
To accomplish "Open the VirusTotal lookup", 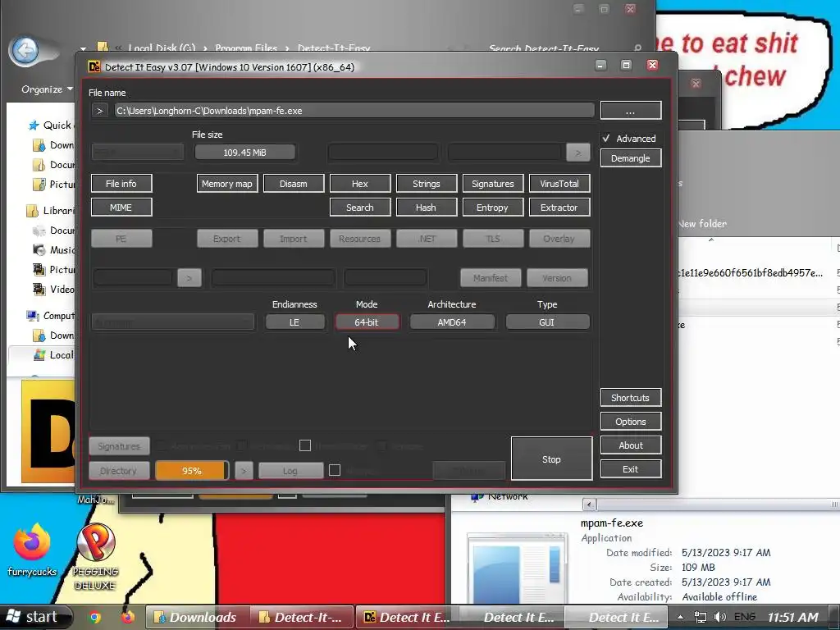I will 559,183.
